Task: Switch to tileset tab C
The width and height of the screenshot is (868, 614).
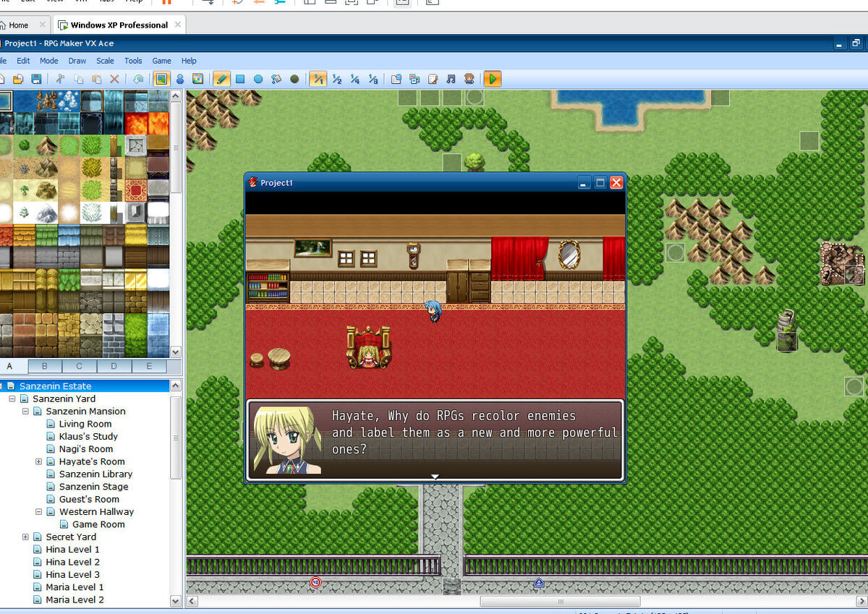Action: point(80,366)
